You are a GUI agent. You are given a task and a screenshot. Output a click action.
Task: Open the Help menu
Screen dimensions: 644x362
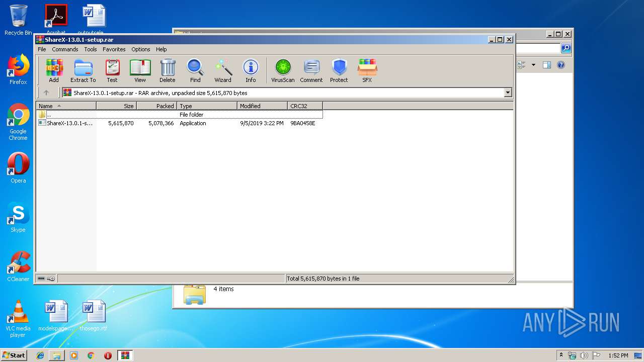click(161, 49)
